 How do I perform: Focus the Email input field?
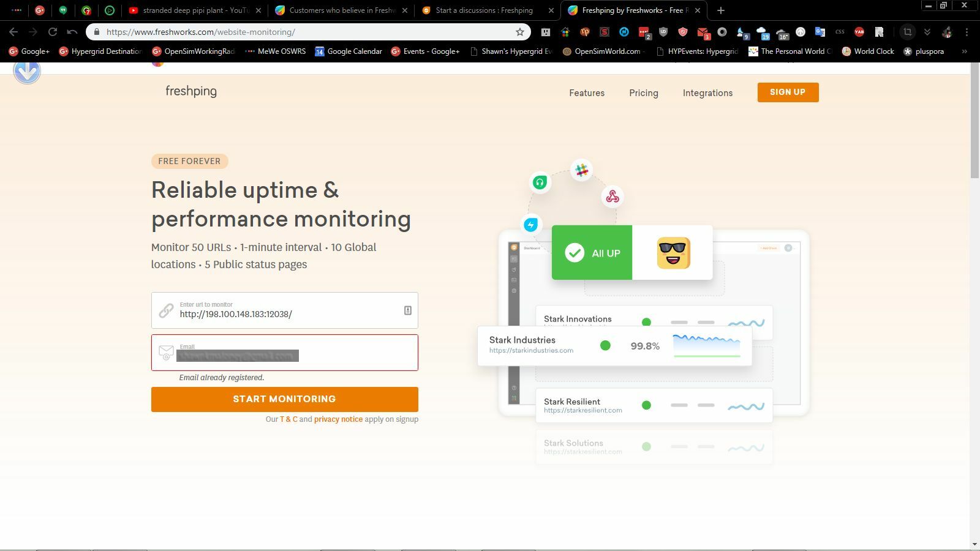pyautogui.click(x=285, y=353)
